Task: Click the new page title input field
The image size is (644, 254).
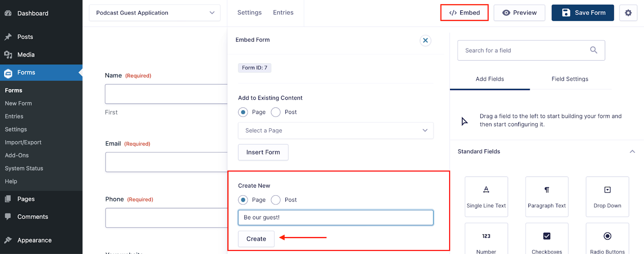Action: [x=336, y=217]
